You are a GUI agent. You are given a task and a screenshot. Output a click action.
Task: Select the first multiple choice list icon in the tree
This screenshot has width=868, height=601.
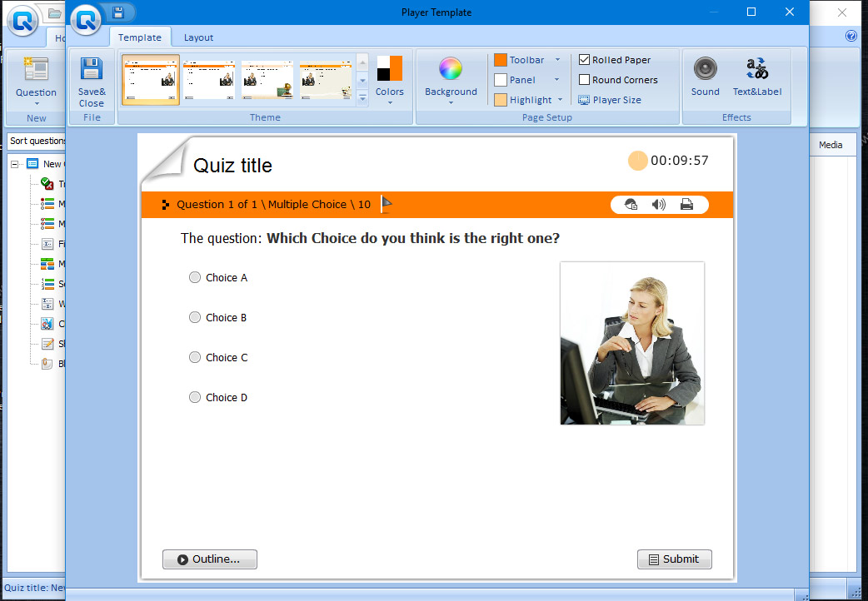click(47, 204)
